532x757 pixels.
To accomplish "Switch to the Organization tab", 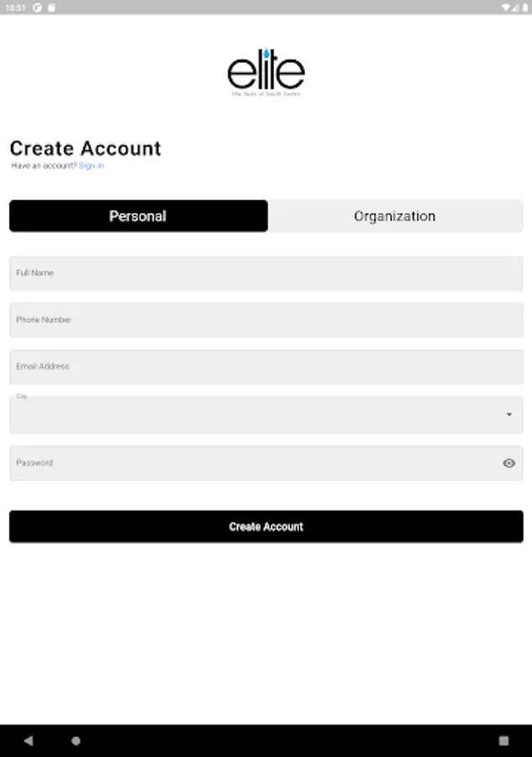I will click(x=394, y=216).
